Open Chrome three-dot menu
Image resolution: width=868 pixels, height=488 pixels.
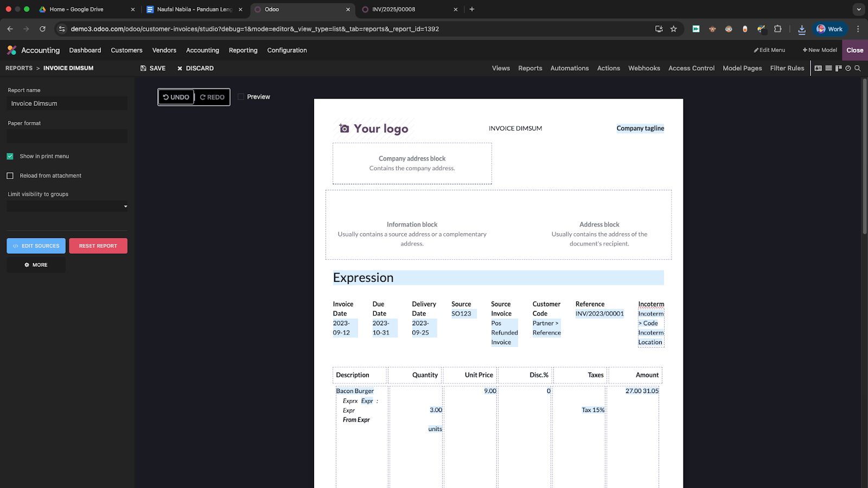pos(858,29)
